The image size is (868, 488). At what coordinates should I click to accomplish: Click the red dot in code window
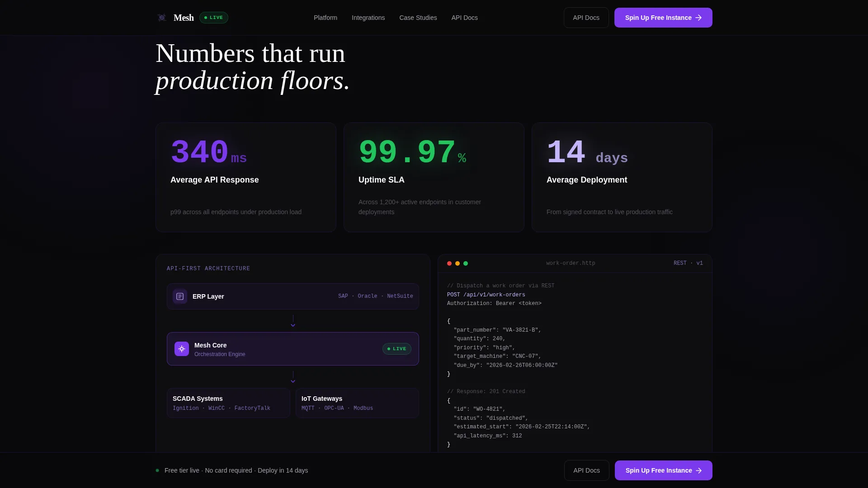[449, 263]
